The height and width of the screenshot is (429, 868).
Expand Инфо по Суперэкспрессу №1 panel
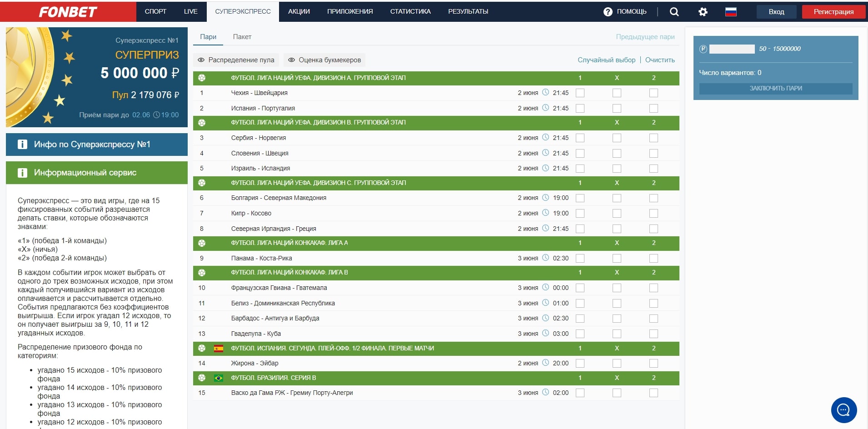pyautogui.click(x=97, y=145)
